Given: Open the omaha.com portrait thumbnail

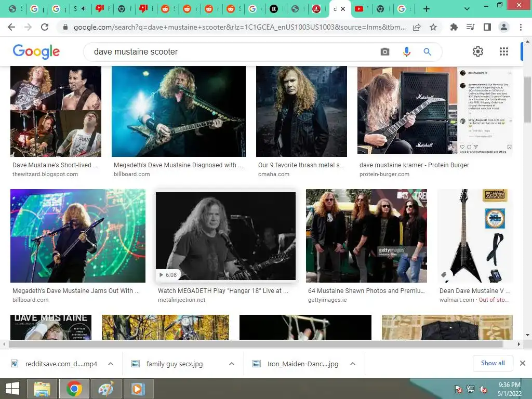Looking at the screenshot, I should (x=301, y=111).
